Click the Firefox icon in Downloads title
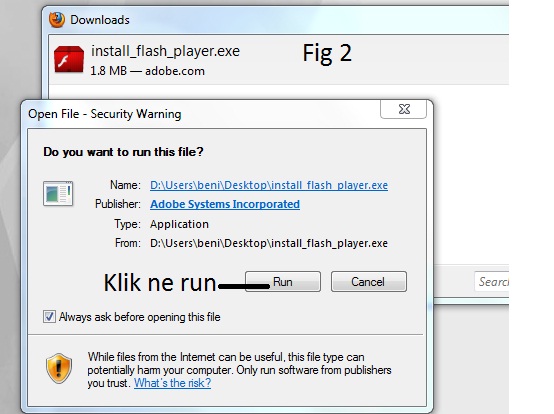Screen dimensions: 554x414 point(57,20)
